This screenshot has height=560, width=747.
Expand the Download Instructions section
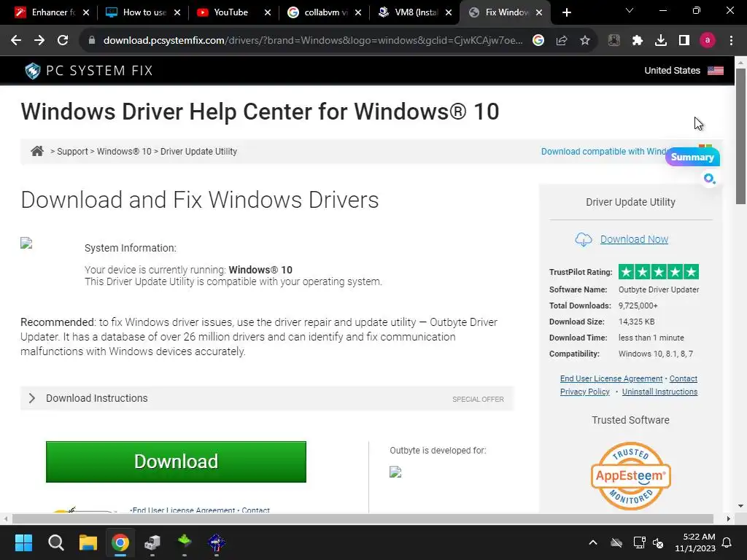pos(267,398)
